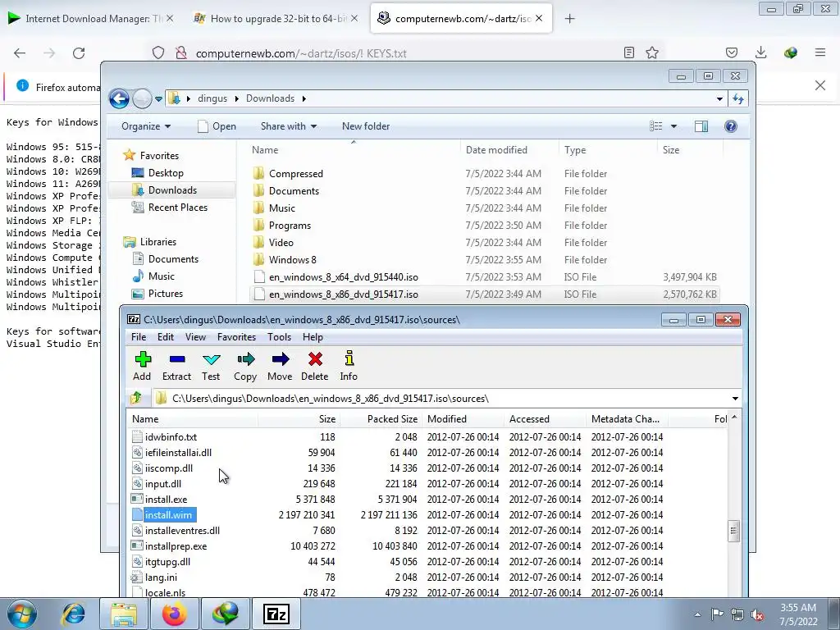Expand the breadcrumb arrow after Downloads
Screen dimensions: 840x630
click(304, 98)
